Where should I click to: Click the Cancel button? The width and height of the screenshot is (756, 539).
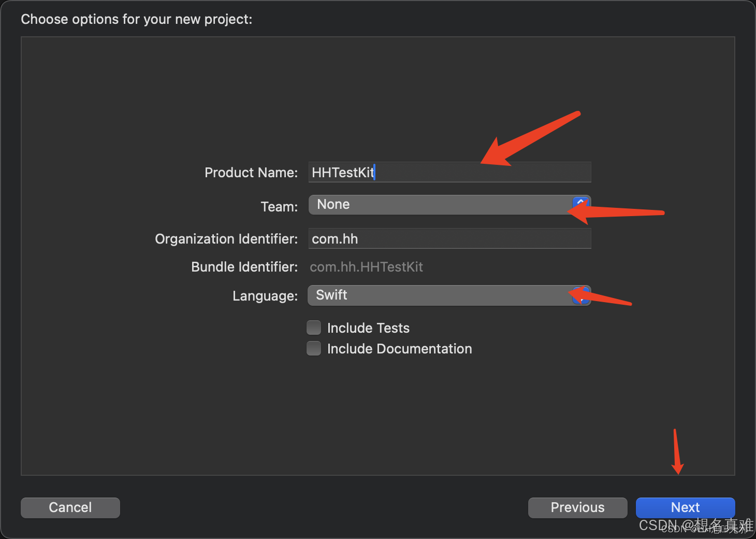pyautogui.click(x=70, y=507)
